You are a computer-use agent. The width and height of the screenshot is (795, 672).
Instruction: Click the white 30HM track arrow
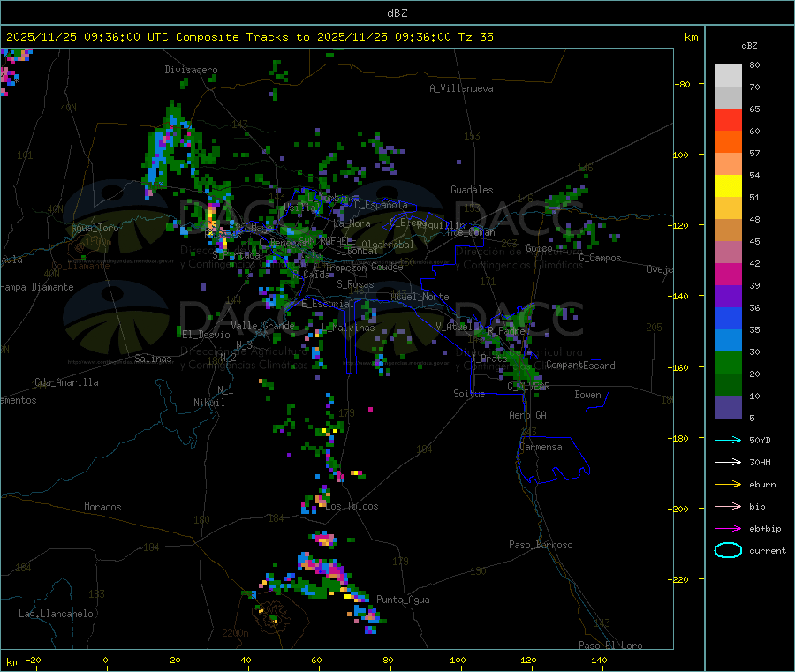(x=728, y=462)
